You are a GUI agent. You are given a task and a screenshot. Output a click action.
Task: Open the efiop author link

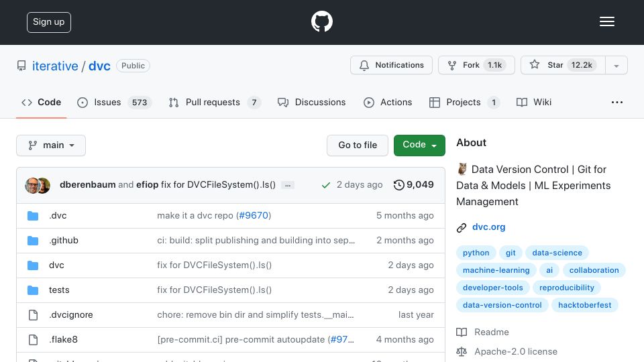[x=148, y=185]
